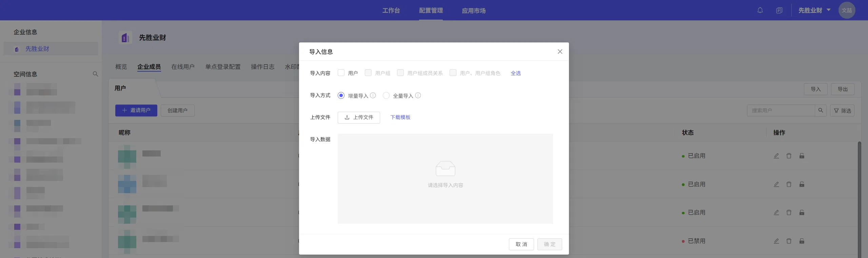Check the 用户、用户组角色 checkbox
Image resolution: width=868 pixels, height=258 pixels.
tap(453, 73)
